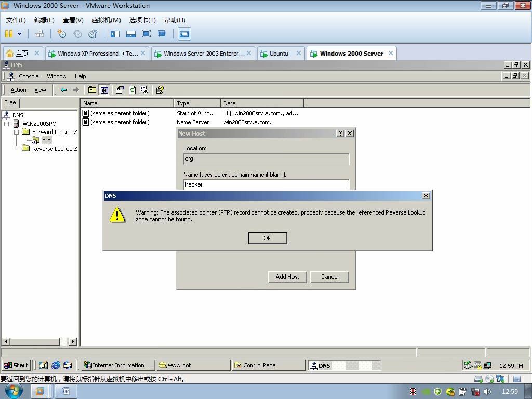Click the Help toolbar icon in DNS console
532x399 pixels.
(160, 90)
